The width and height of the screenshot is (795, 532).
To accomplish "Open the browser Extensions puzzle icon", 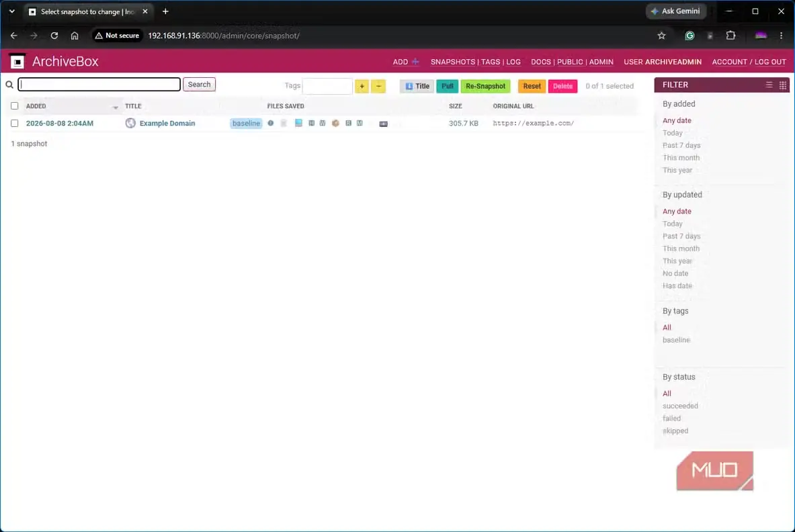I will click(x=730, y=36).
